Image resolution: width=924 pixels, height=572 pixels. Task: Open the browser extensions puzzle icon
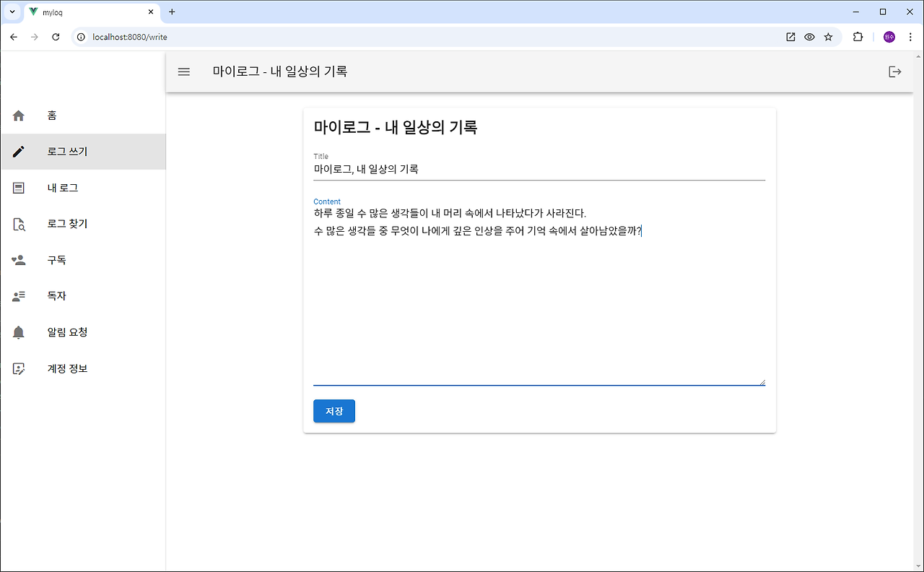point(858,37)
